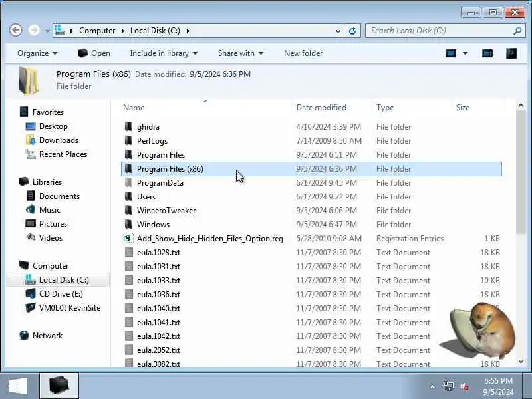Open the recent locations dropdown arrow
Screen dimensions: 532x399
coord(47,31)
